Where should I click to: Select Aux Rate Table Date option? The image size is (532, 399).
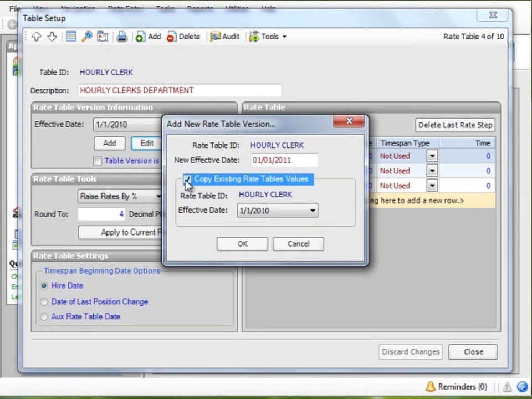[44, 316]
